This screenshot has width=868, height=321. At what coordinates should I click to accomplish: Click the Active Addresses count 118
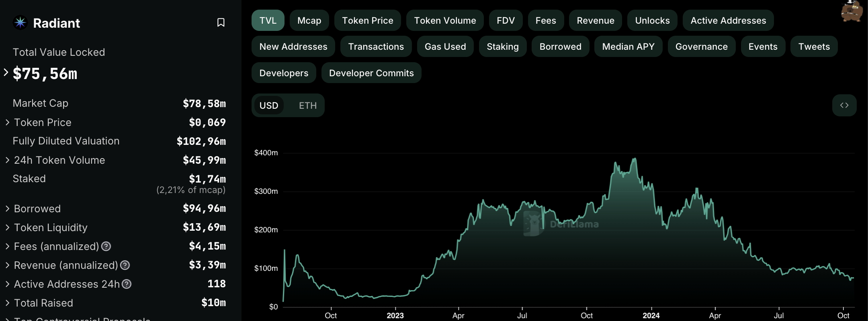[217, 284]
